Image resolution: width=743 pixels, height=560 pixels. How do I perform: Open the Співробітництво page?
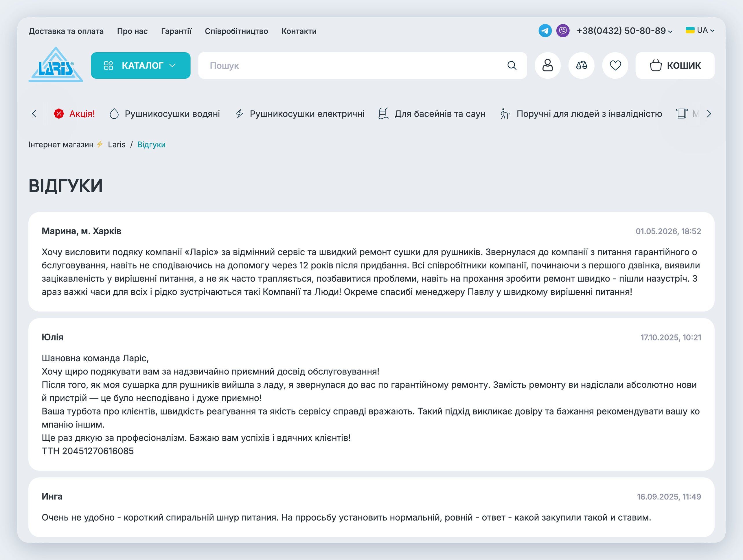click(x=236, y=31)
